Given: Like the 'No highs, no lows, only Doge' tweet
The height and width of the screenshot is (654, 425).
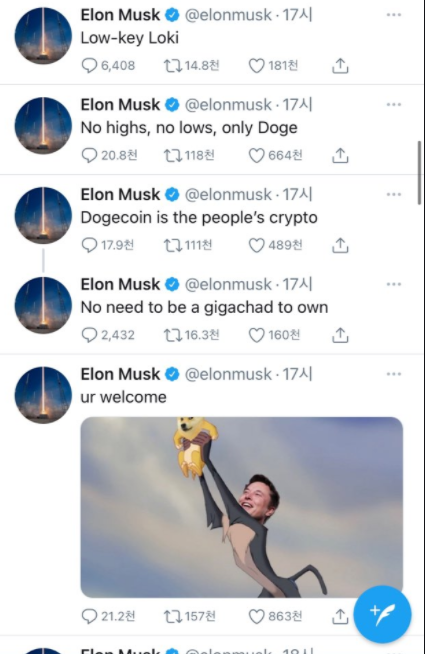Looking at the screenshot, I should click(x=257, y=155).
